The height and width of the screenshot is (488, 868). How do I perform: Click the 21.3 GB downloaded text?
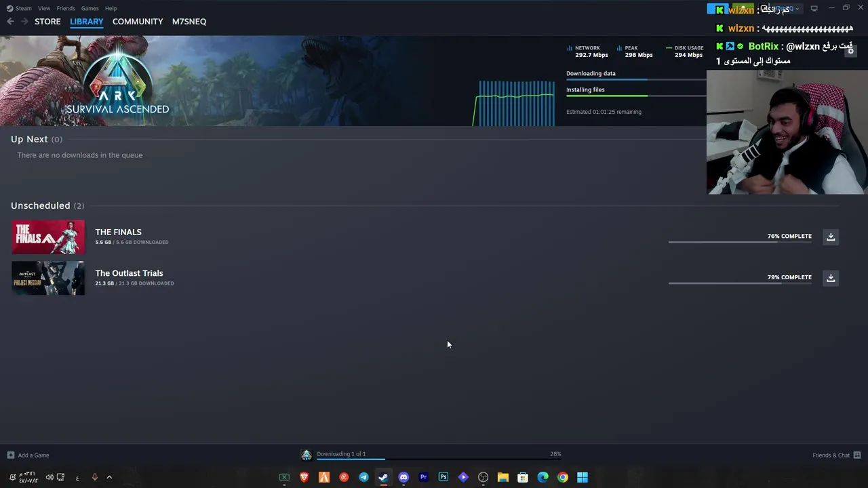tap(134, 283)
